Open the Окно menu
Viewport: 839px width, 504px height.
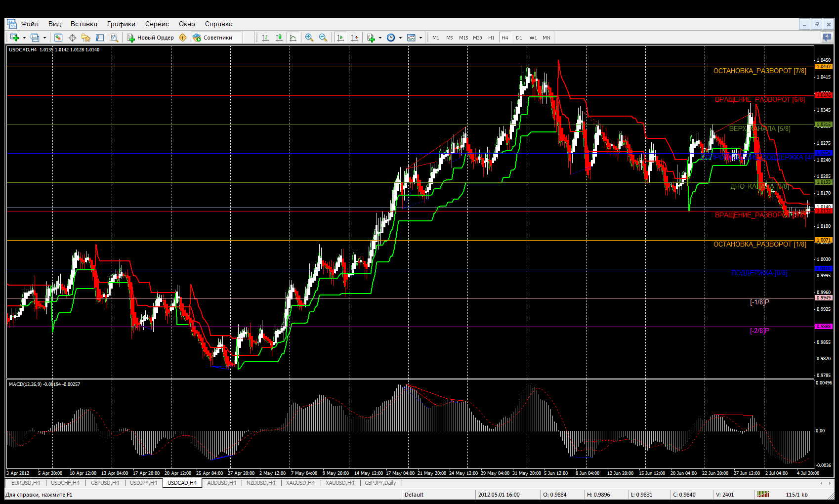[187, 24]
